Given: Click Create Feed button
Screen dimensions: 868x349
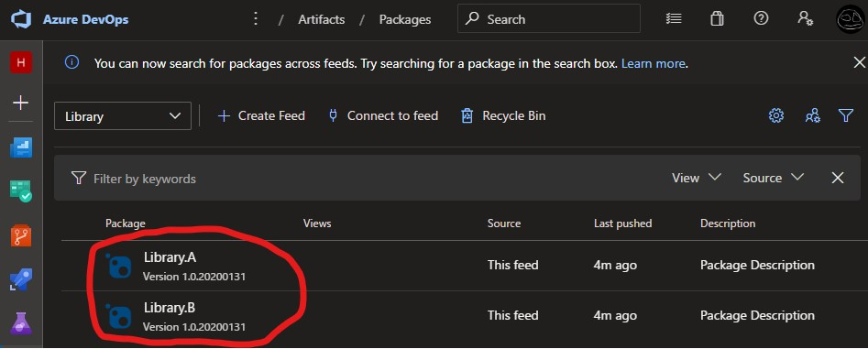Looking at the screenshot, I should pyautogui.click(x=261, y=116).
